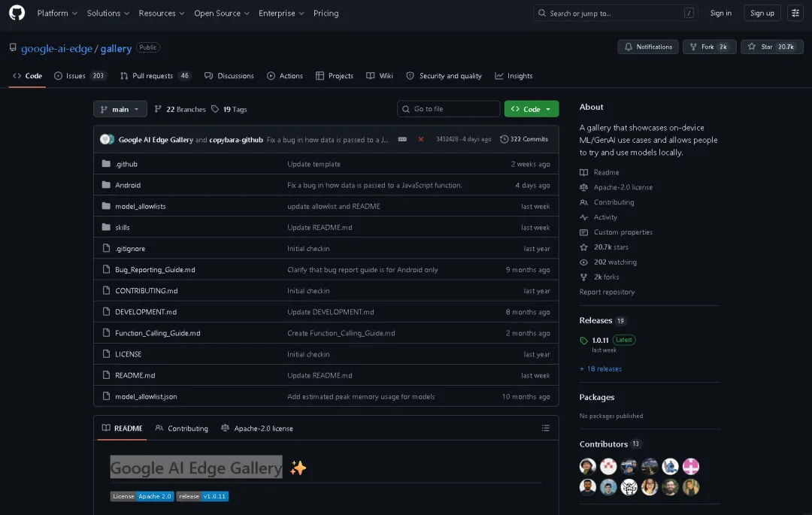Switch to the Projects tab
This screenshot has height=515, width=812.
335,76
